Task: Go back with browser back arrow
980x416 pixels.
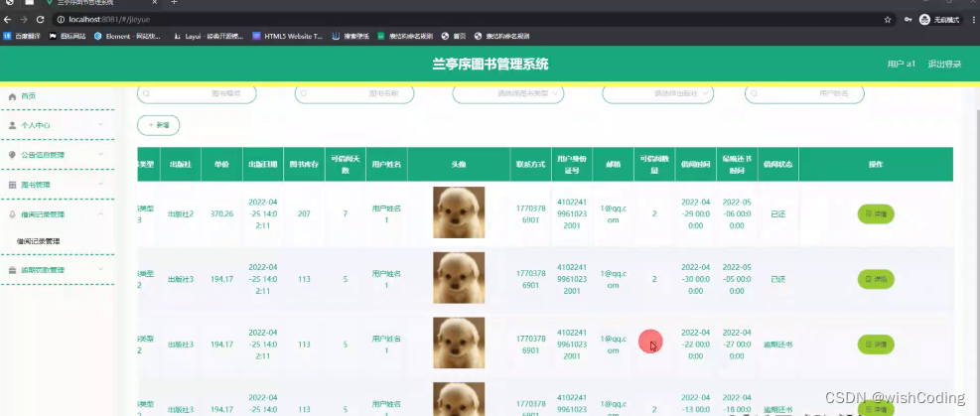Action: (x=8, y=20)
